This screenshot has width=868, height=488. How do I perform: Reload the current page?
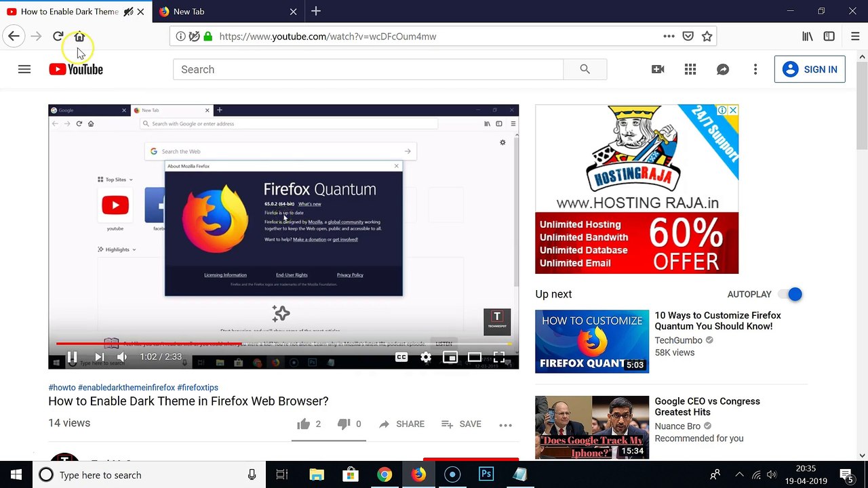[x=58, y=37]
